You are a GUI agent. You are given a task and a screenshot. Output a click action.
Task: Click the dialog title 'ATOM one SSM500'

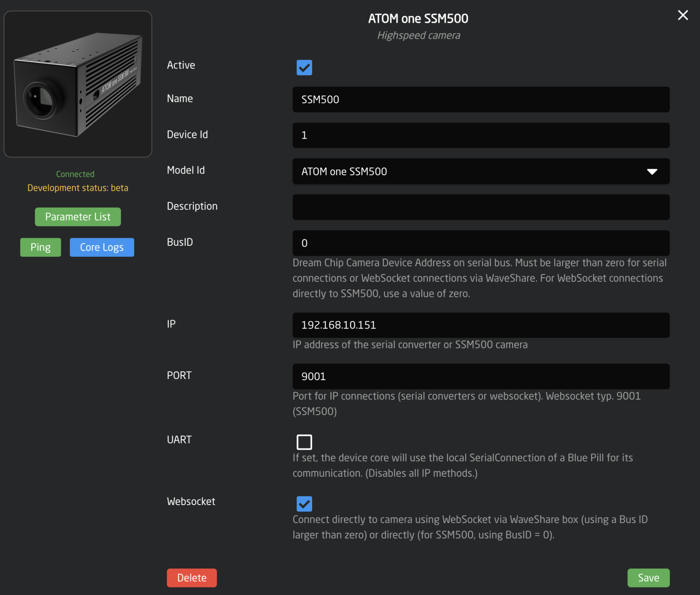click(x=418, y=19)
